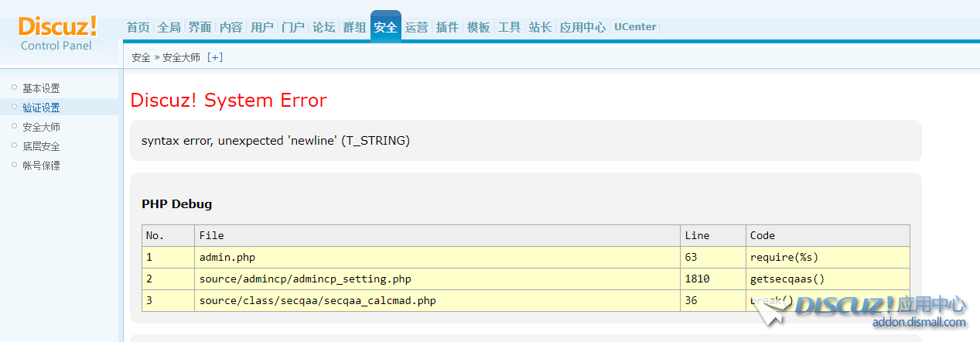This screenshot has width=980, height=342.
Task: Open 安全大师 in the sidebar
Action: pyautogui.click(x=41, y=127)
